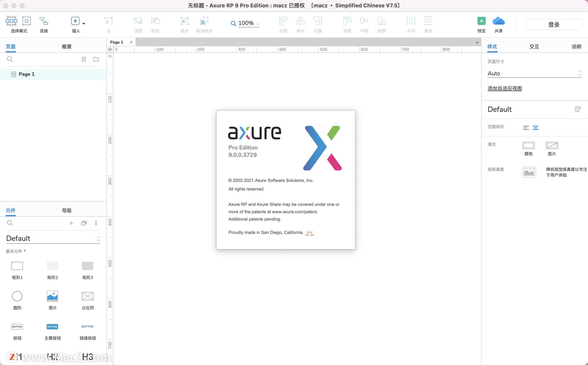The image size is (588, 365).
Task: Add a widget library with plus icon
Action: point(71,223)
